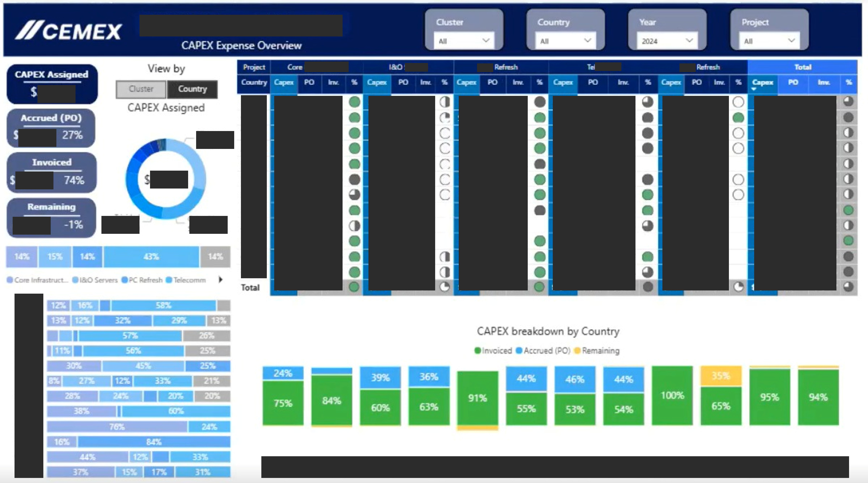Screen dimensions: 868x483
Task: Select PC Refresh legend marker
Action: (x=124, y=280)
